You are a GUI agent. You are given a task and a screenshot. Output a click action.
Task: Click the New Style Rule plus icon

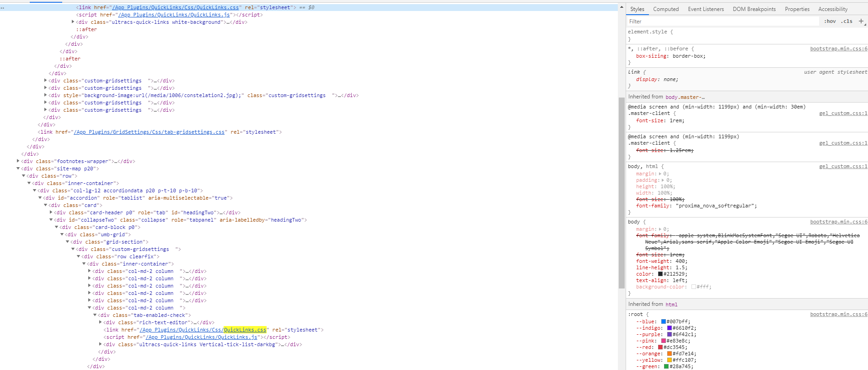click(x=861, y=21)
